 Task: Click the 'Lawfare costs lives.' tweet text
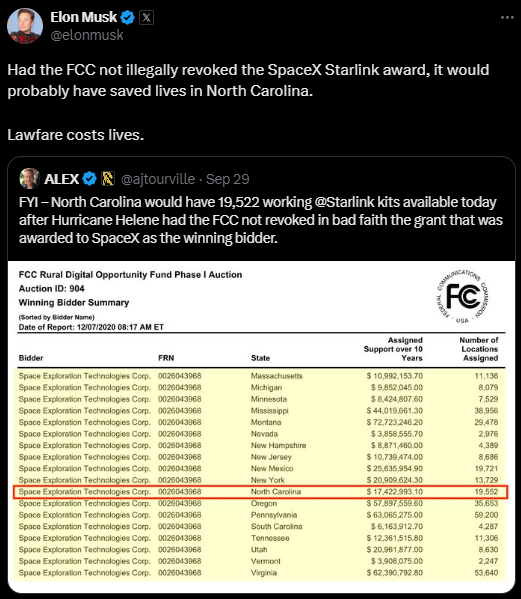tap(76, 135)
